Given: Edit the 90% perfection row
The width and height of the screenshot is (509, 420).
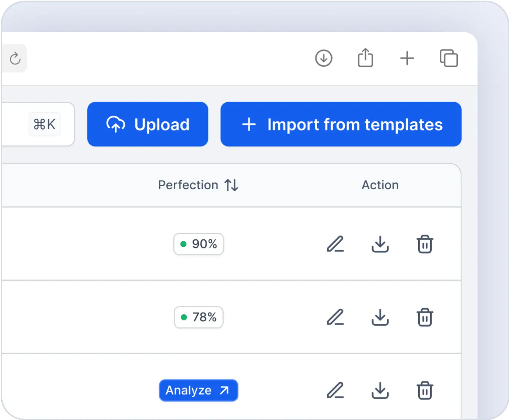Looking at the screenshot, I should [x=335, y=244].
